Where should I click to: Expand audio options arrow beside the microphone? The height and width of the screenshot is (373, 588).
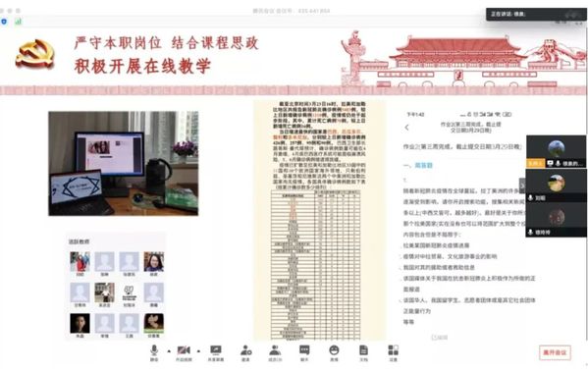[x=169, y=351]
